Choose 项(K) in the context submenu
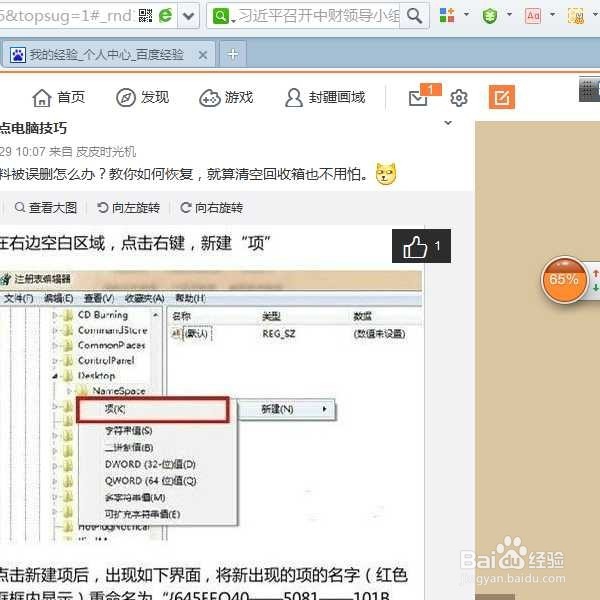The height and width of the screenshot is (600, 600). (152, 409)
